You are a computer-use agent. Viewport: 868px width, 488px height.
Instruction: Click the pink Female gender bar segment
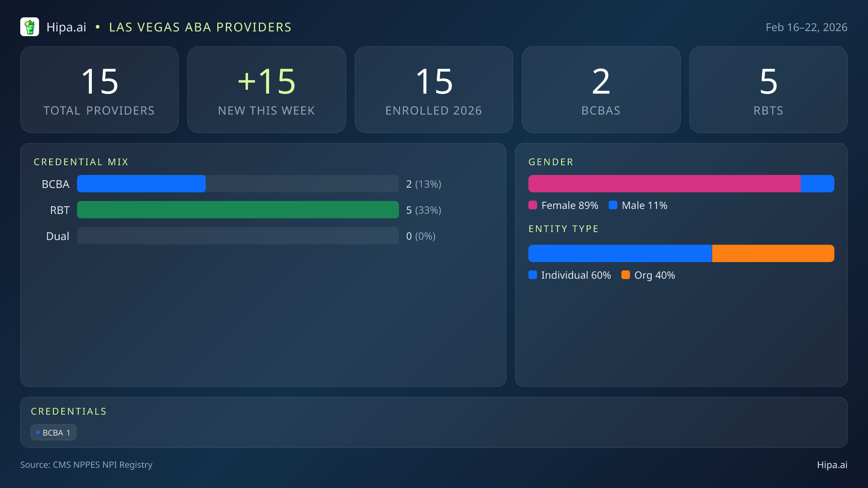tap(664, 184)
